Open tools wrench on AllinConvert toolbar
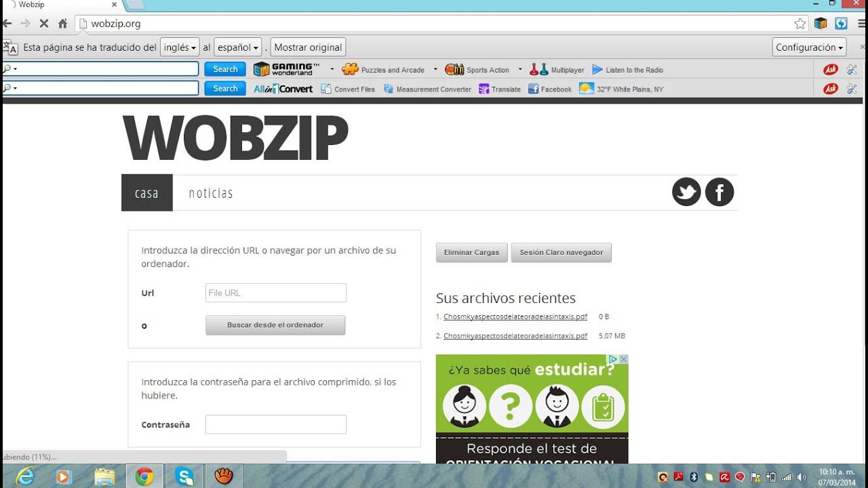 click(852, 88)
